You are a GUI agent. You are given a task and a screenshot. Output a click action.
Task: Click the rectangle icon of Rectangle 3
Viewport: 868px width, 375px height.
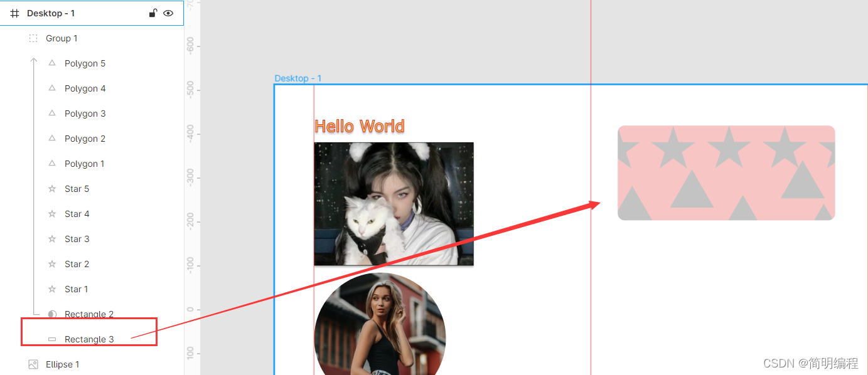pos(52,339)
